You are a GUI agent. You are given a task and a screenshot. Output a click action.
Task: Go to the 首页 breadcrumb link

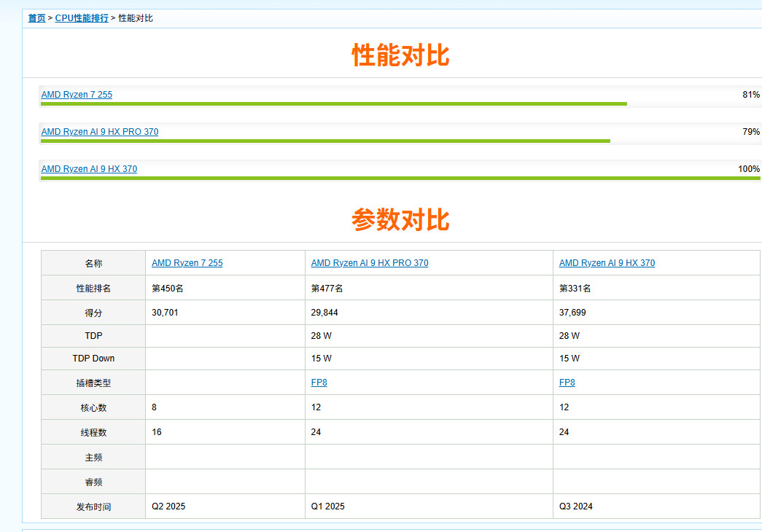36,18
